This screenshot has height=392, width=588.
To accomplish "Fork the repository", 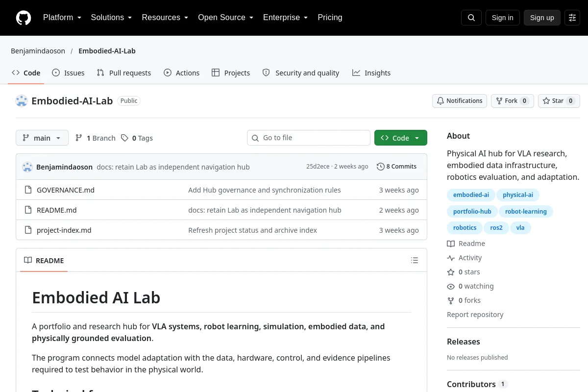I will pyautogui.click(x=513, y=101).
